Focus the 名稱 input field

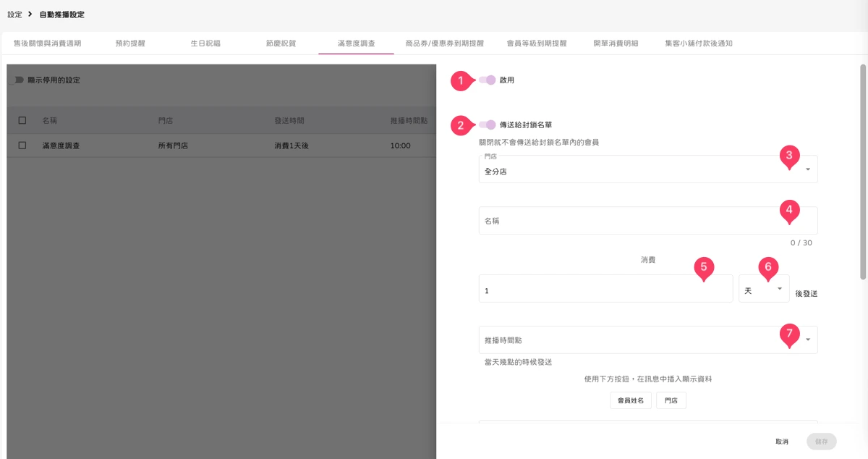point(648,220)
